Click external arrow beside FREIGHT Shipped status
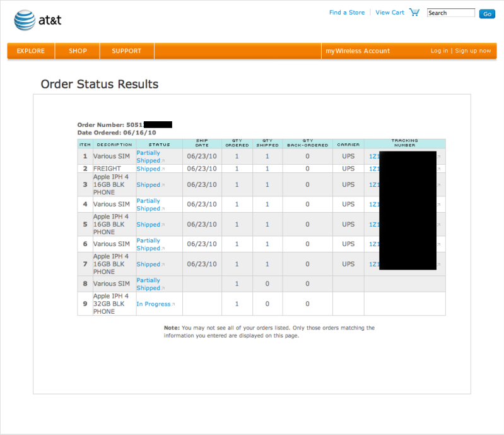Image resolution: width=504 pixels, height=435 pixels. pos(163,169)
